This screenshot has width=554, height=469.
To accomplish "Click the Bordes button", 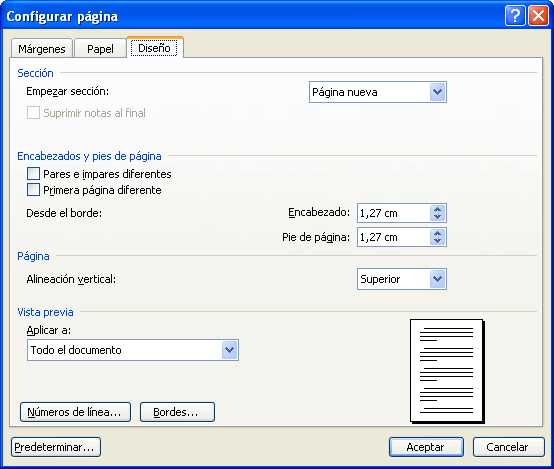I will coord(177,412).
